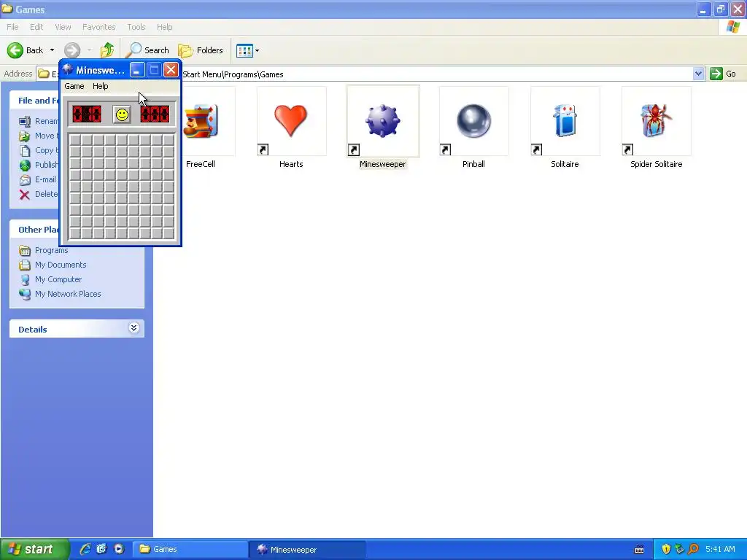Select the Minesweeper shortcut icon in Games folder

click(x=382, y=121)
